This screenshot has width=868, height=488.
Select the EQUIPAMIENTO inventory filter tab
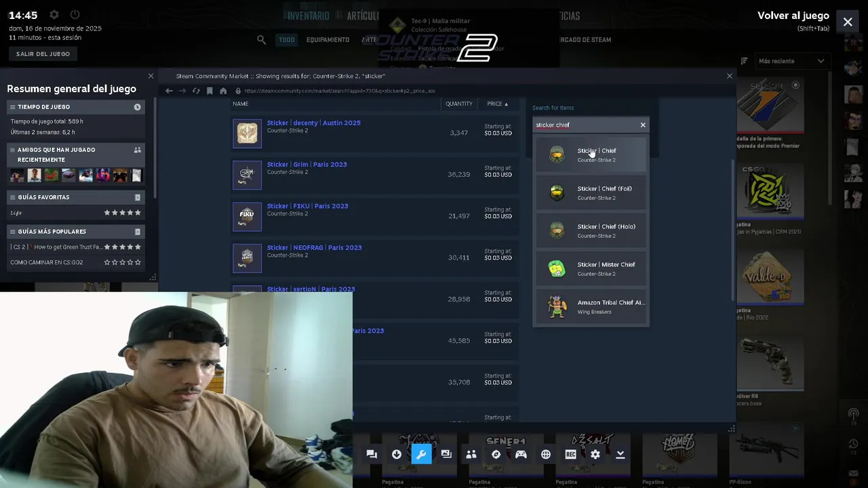tap(328, 40)
